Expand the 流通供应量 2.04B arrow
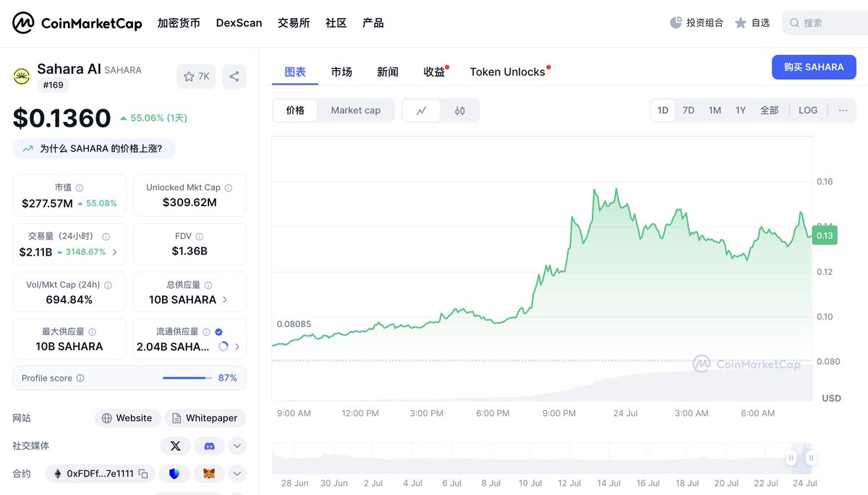The width and height of the screenshot is (868, 495). [237, 347]
